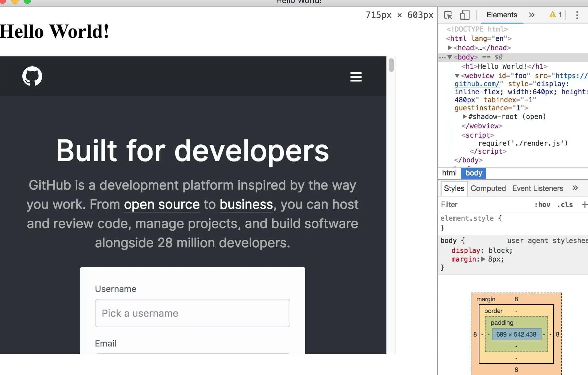The width and height of the screenshot is (588, 375).
Task: Toggle the :hov element state panel
Action: [x=542, y=205]
